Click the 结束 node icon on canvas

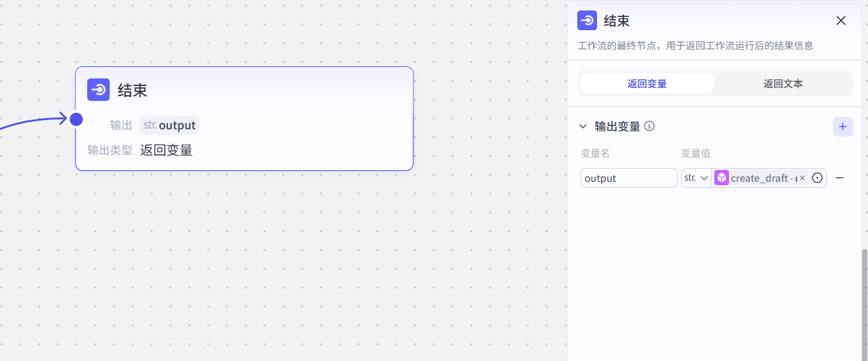click(98, 90)
